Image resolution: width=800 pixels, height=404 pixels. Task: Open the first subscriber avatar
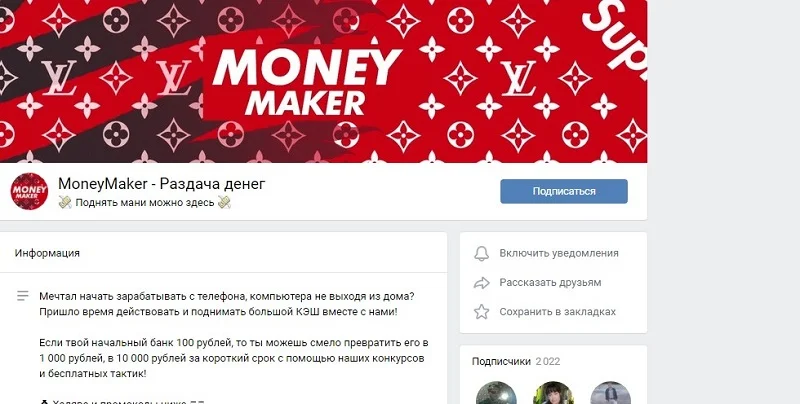(496, 393)
